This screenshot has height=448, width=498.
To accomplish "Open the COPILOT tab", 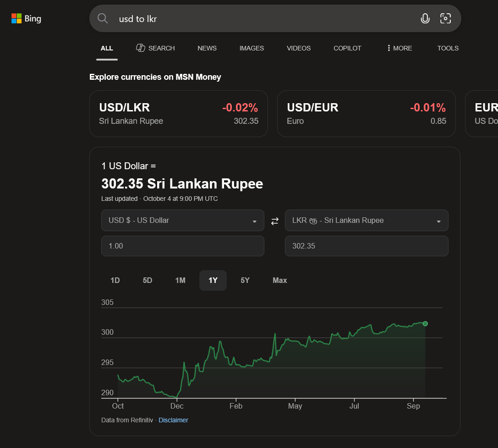I will (x=347, y=48).
